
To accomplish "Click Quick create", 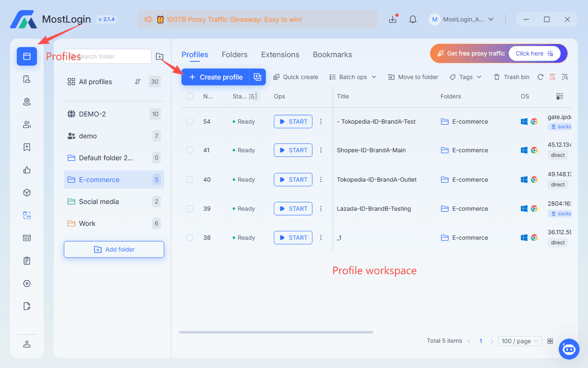I will click(296, 77).
